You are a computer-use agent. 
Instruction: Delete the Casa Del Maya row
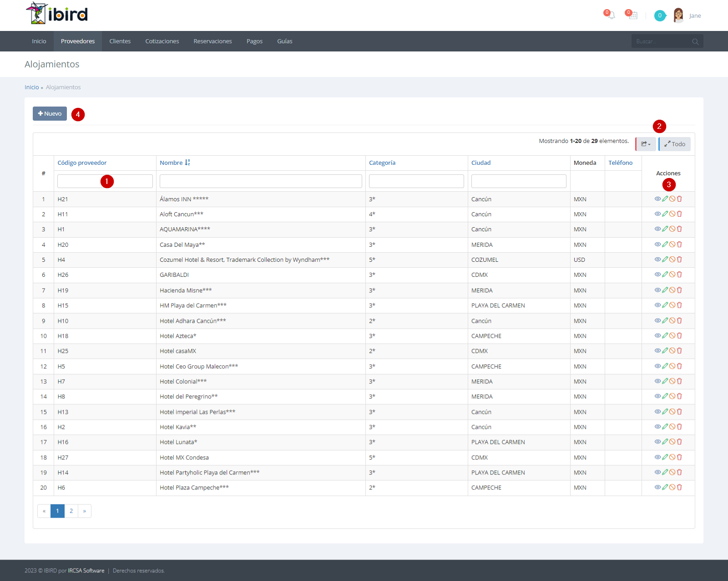pyautogui.click(x=679, y=245)
